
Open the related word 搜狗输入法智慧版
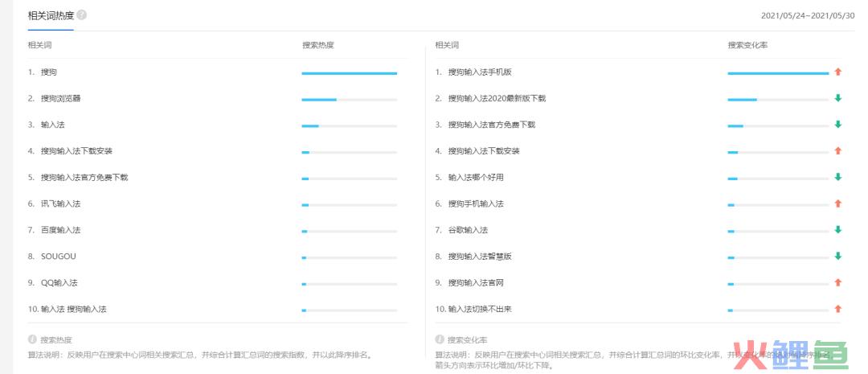click(480, 257)
